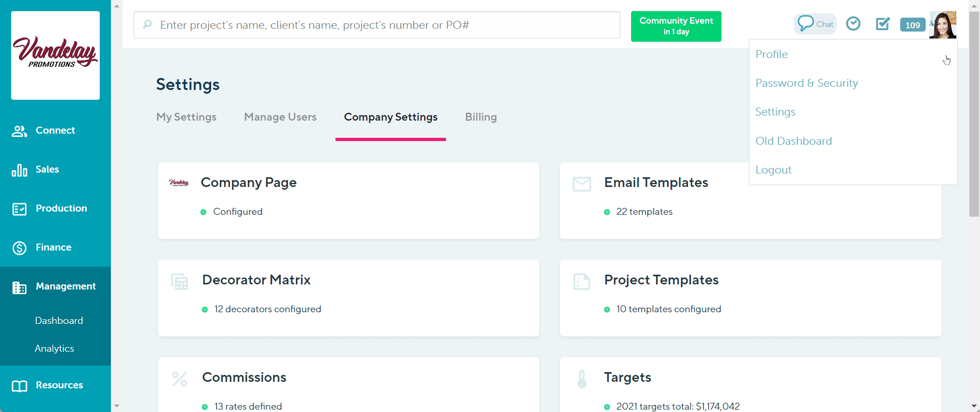Open the Decorator Matrix card
The width and height of the screenshot is (980, 412).
(x=348, y=298)
